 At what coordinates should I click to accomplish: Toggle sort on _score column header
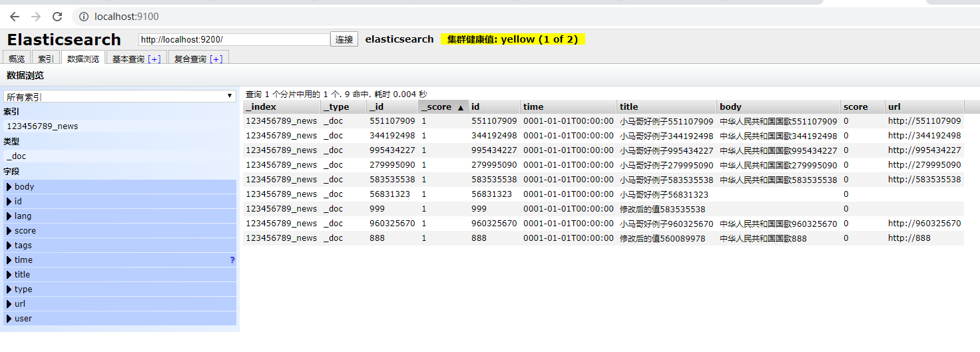[443, 106]
